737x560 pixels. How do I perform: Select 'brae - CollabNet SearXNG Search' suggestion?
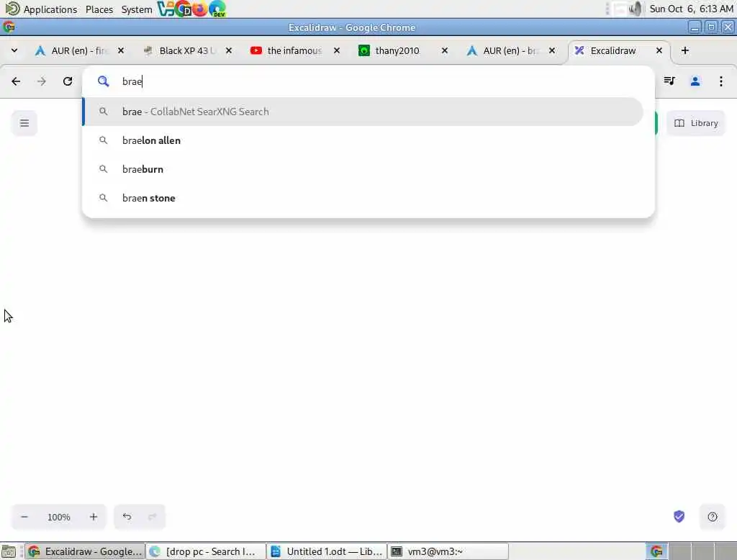tap(363, 112)
